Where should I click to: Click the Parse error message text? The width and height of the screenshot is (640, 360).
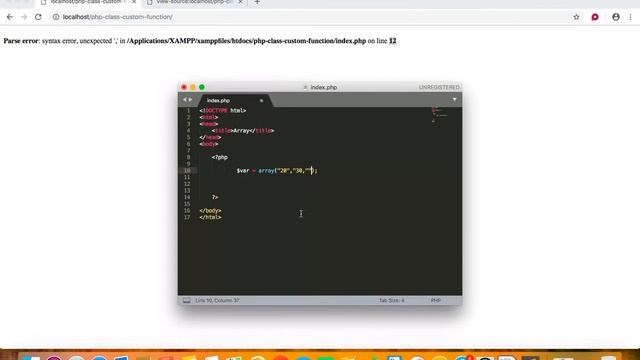pos(200,41)
